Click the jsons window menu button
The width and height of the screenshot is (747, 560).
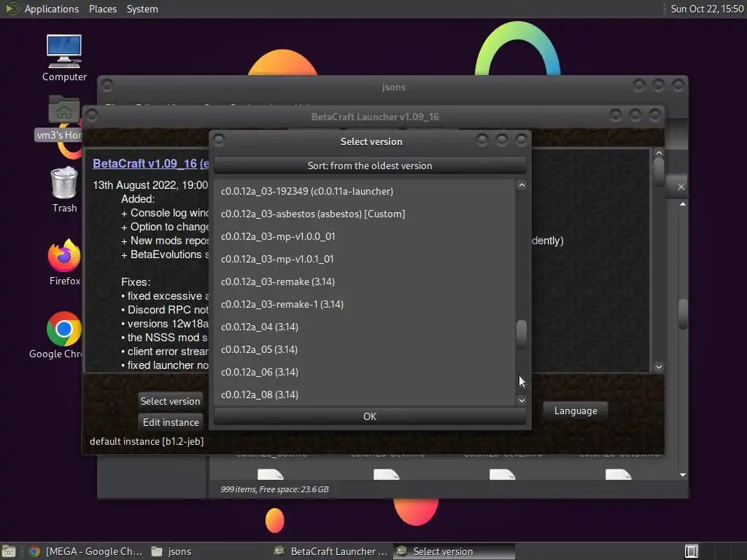pos(107,86)
